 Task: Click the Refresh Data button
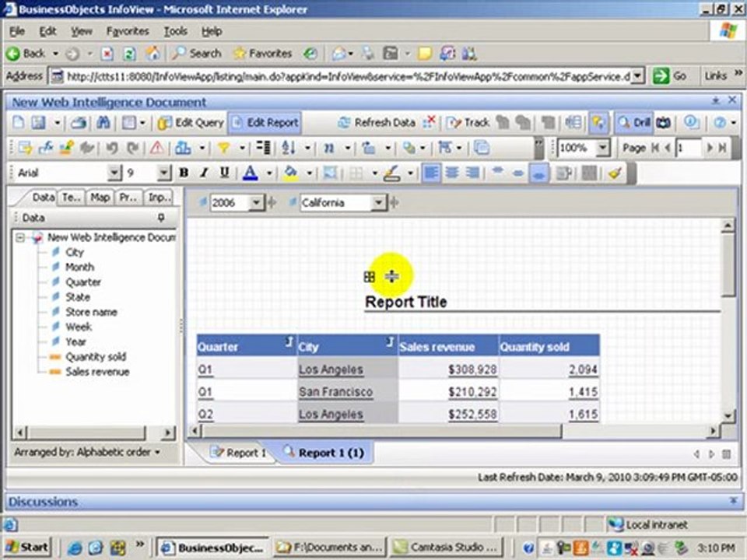point(377,123)
